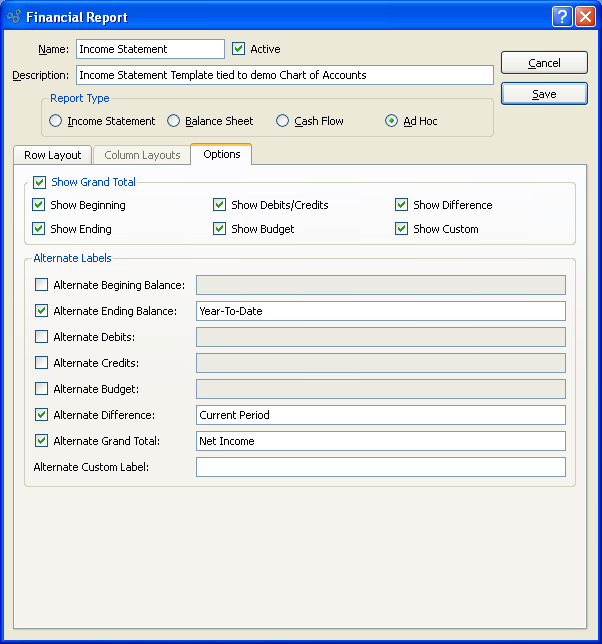Enable Alternate Budget checkbox
The height and width of the screenshot is (644, 602).
click(x=41, y=389)
